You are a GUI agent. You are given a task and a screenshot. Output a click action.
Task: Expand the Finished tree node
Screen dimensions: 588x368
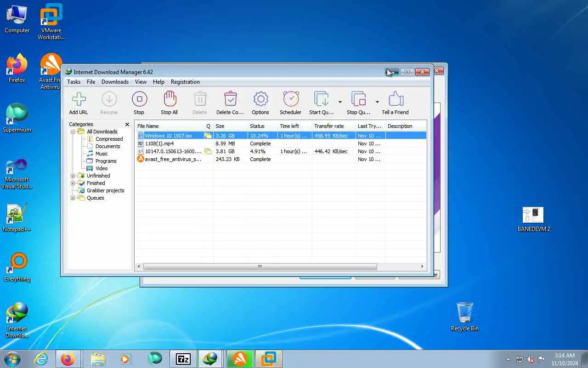click(x=73, y=183)
